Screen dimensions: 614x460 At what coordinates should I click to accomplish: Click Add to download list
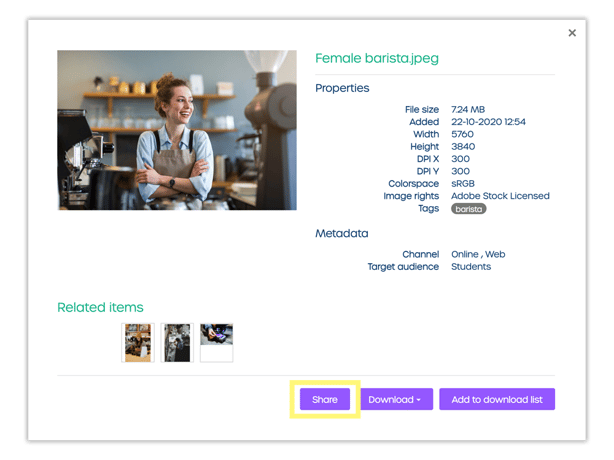pos(497,399)
